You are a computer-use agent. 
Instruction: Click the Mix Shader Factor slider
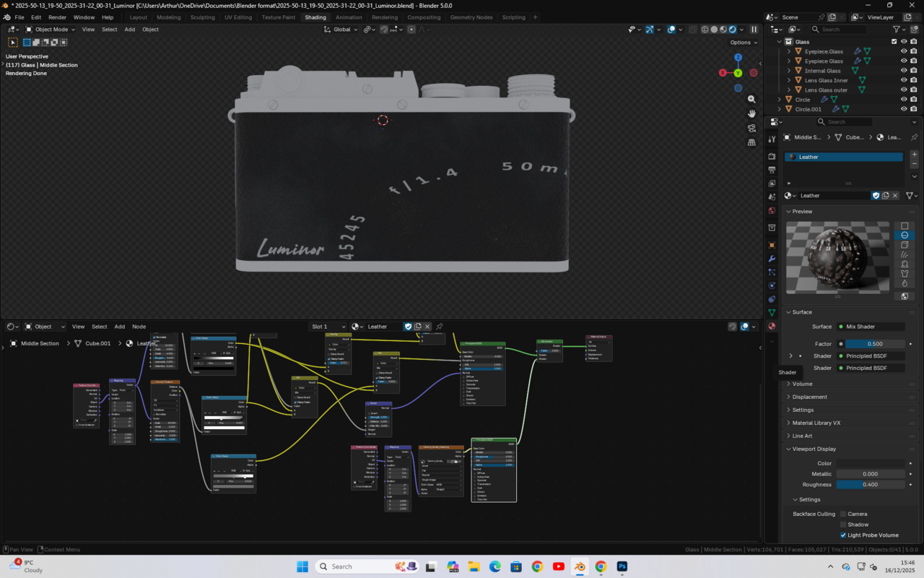coord(874,344)
